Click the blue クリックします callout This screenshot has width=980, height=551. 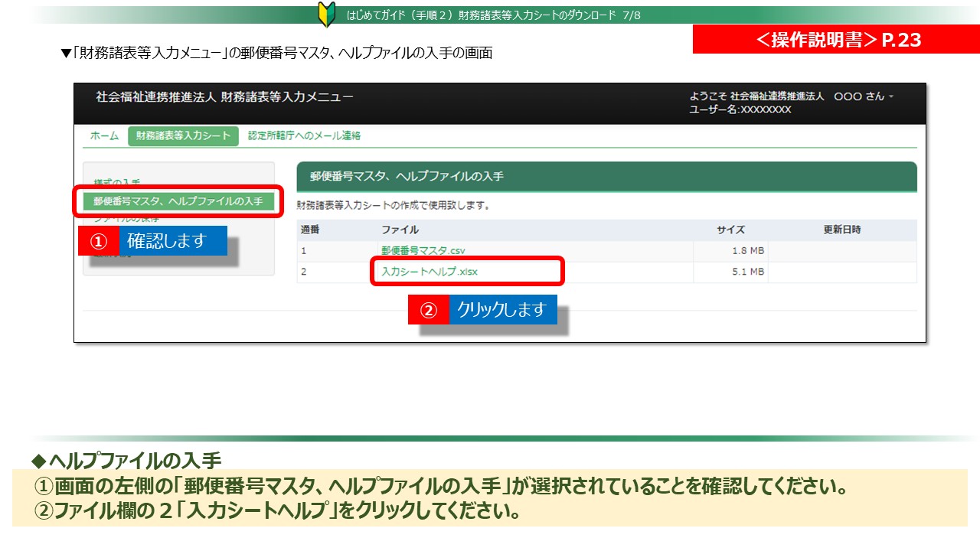coord(501,310)
